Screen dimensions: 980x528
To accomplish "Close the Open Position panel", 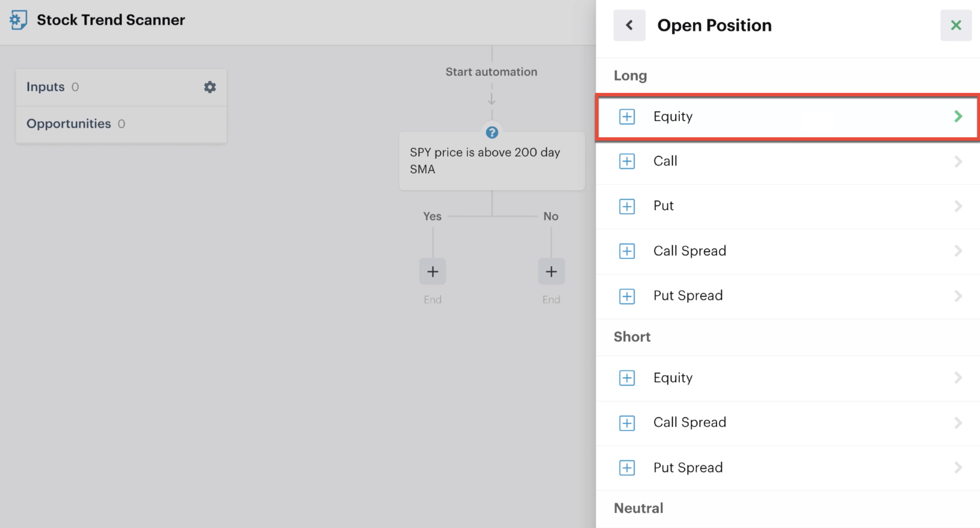I will tap(956, 26).
